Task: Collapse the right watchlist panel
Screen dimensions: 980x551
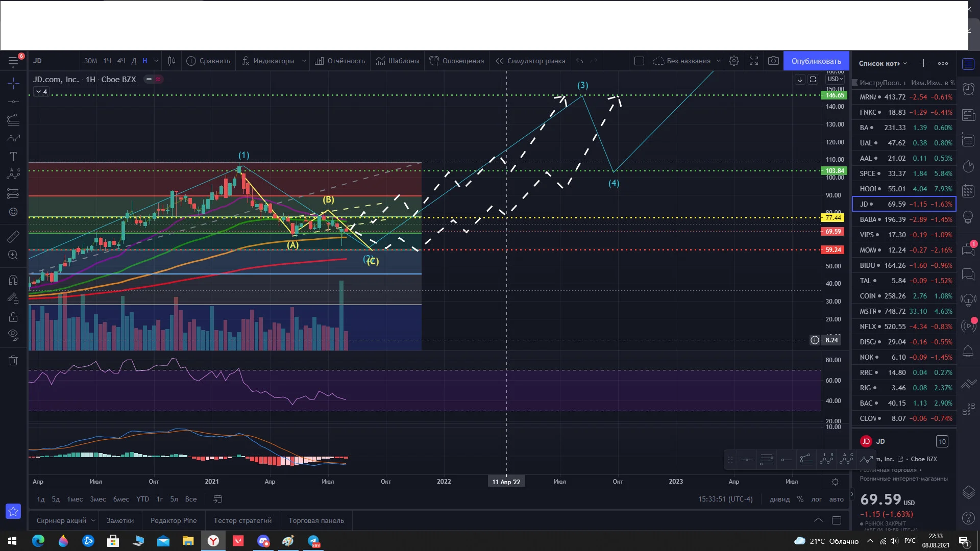Action: tap(851, 494)
